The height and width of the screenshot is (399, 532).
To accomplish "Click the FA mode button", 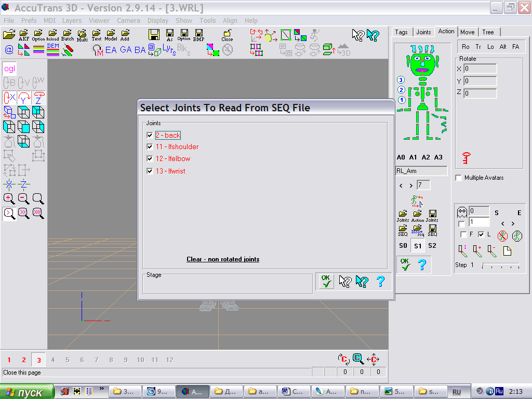I will (x=516, y=47).
